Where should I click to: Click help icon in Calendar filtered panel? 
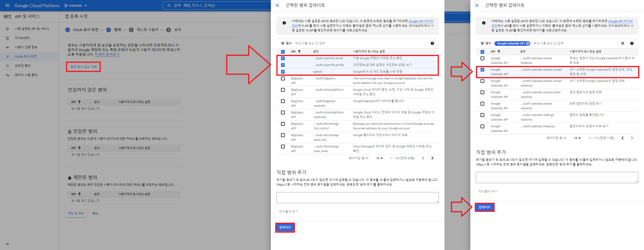[632, 43]
